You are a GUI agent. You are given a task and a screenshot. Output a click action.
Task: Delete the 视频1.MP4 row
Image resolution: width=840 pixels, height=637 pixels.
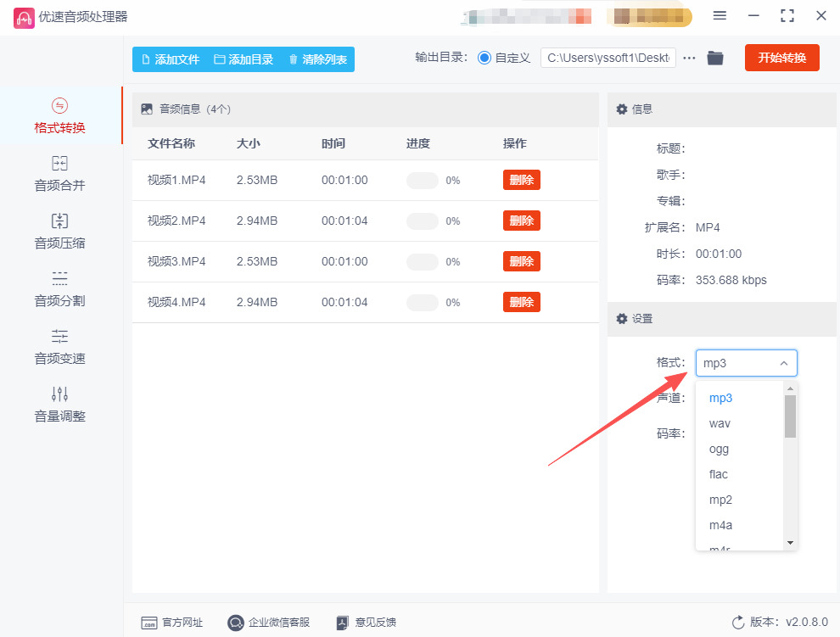[521, 180]
